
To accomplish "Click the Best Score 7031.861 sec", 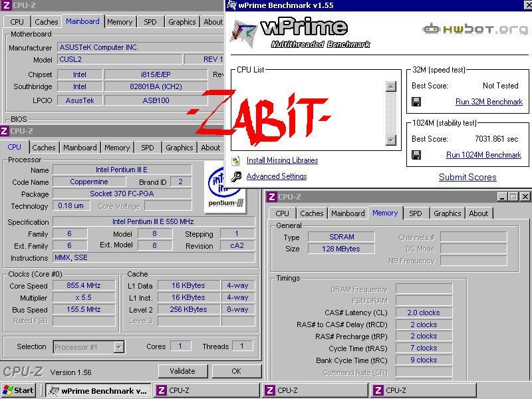I will [496, 139].
